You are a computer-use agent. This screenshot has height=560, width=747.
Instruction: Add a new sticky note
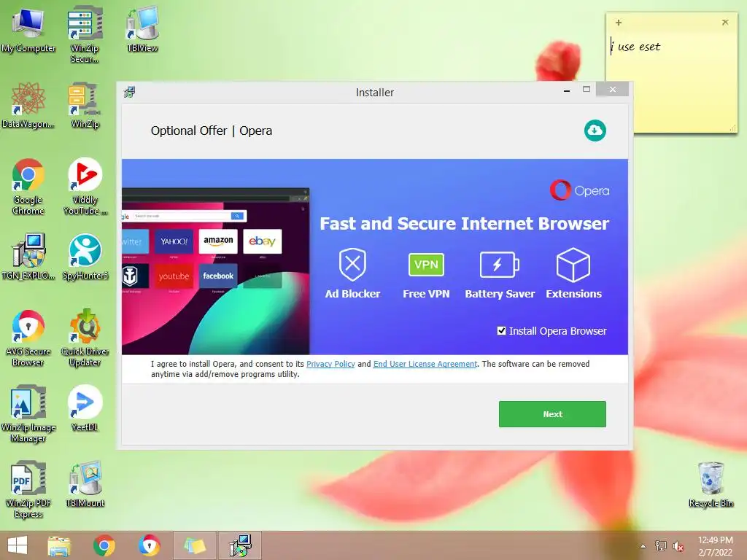(x=619, y=23)
